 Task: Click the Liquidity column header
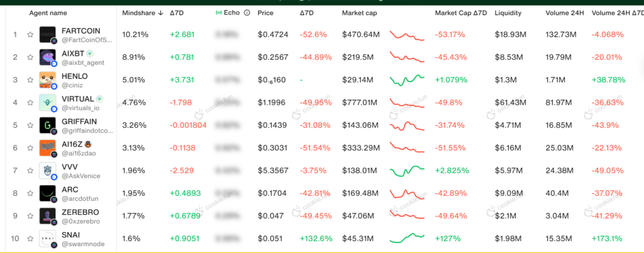[x=508, y=13]
